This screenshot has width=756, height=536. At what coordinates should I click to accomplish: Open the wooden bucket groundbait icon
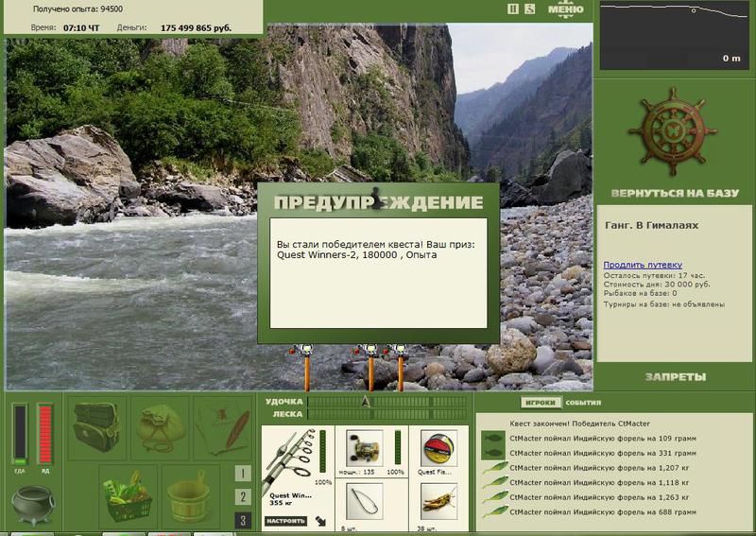190,496
